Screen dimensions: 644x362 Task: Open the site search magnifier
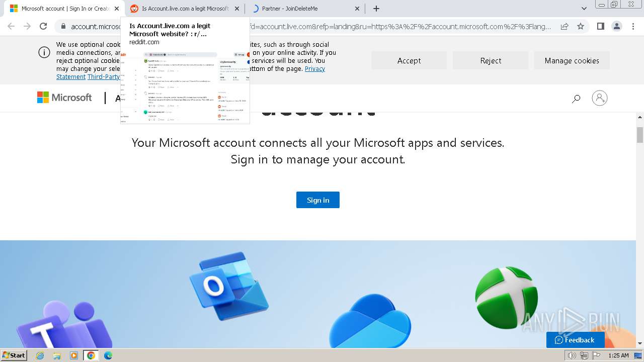(x=576, y=99)
